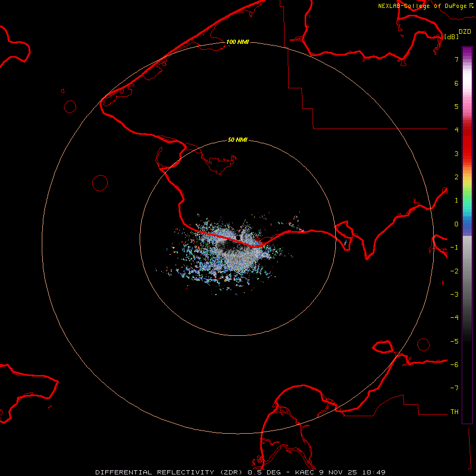This screenshot has height=476, width=476.
Task: Click the 3 tick label on the scale
Action: point(456,153)
